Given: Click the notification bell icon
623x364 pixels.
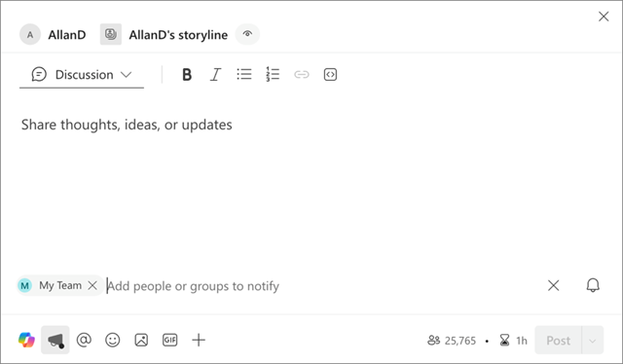Looking at the screenshot, I should click(593, 285).
